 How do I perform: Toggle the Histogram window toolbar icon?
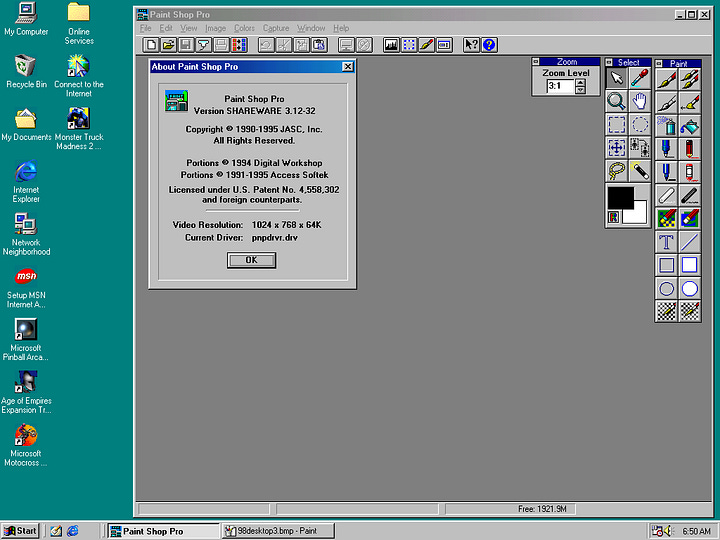[x=391, y=45]
